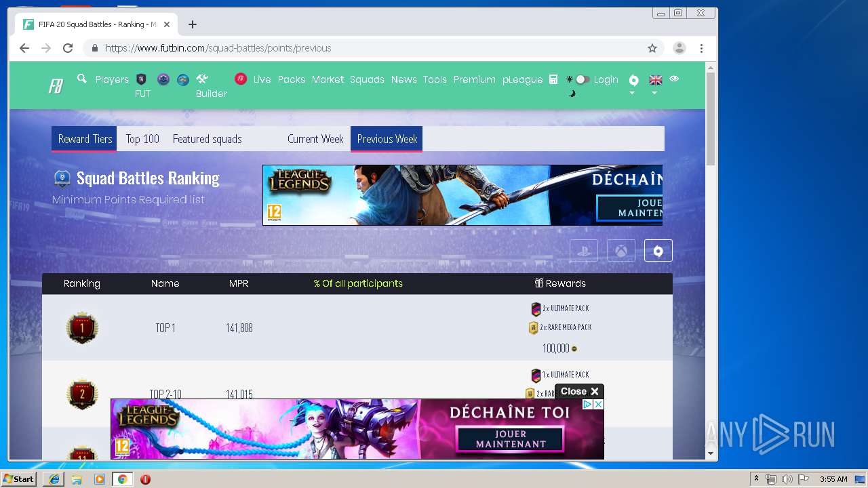868x488 pixels.
Task: Click the AdChoices icon on bottom ad
Action: click(588, 405)
